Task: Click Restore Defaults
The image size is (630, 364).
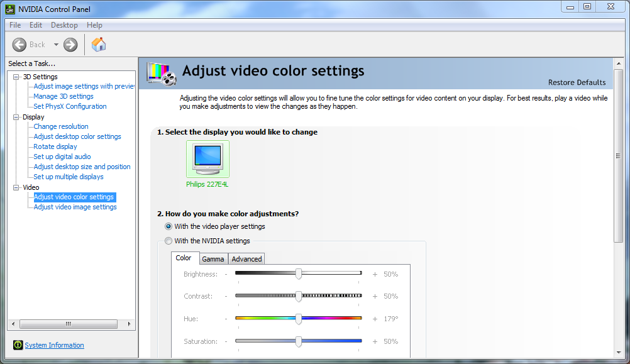Action: (577, 82)
